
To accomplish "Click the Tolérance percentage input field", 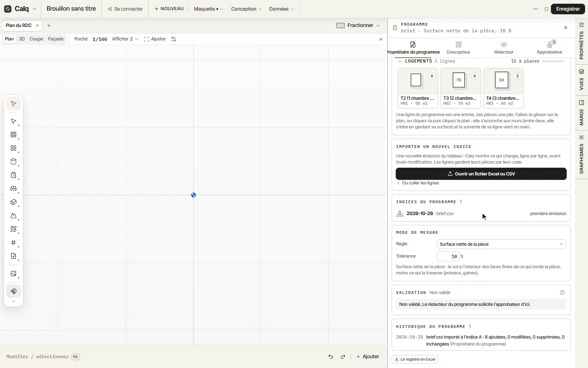I will tap(448, 256).
